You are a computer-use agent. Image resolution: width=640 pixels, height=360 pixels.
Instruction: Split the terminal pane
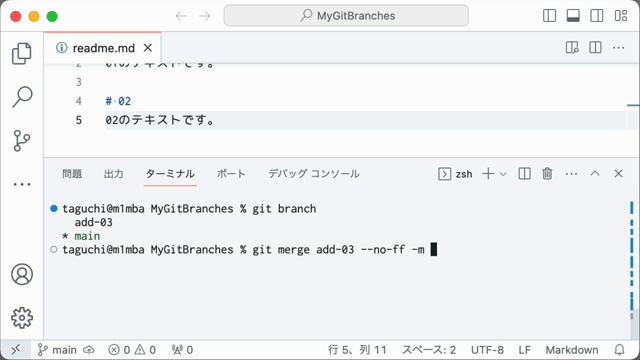[524, 174]
